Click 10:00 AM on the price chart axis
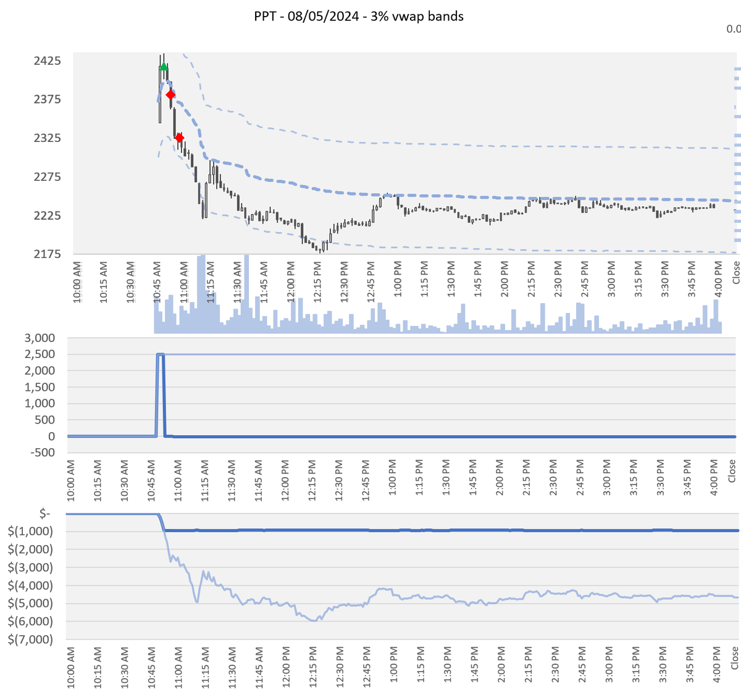741x700 pixels. (77, 282)
